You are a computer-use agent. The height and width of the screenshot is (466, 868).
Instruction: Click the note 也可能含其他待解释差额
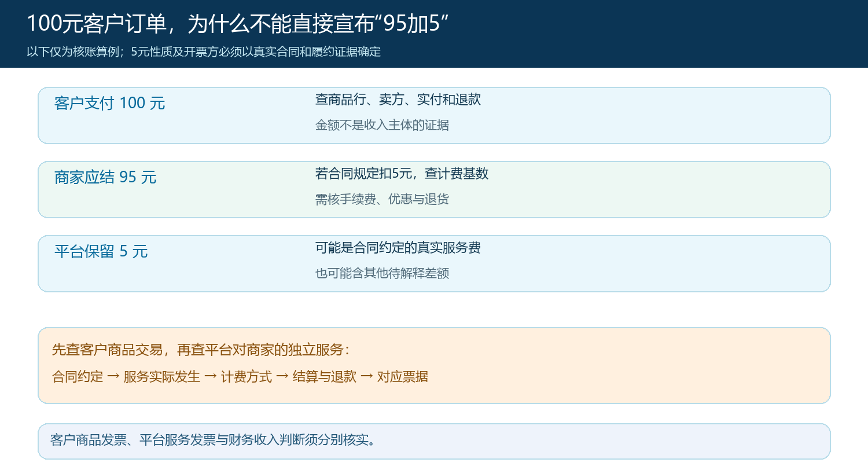[x=382, y=273]
